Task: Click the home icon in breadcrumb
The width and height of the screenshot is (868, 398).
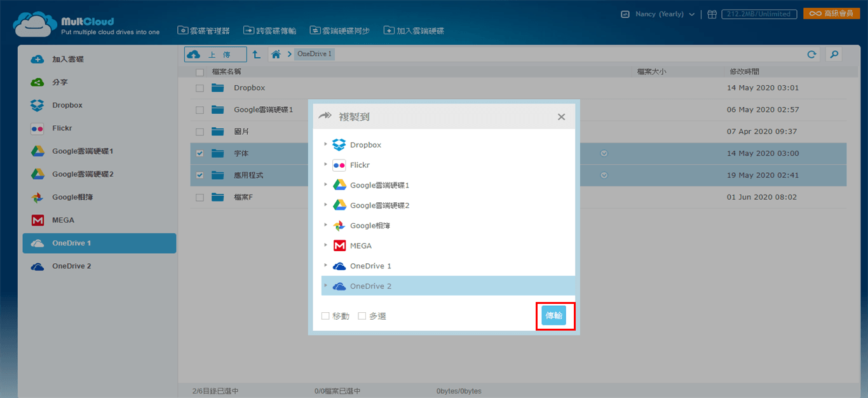Action: [276, 55]
